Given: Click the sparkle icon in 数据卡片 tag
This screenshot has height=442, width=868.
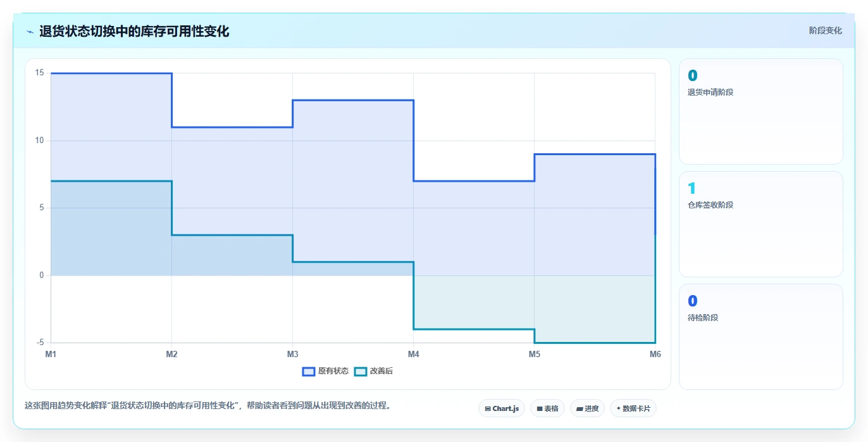Looking at the screenshot, I should (618, 408).
